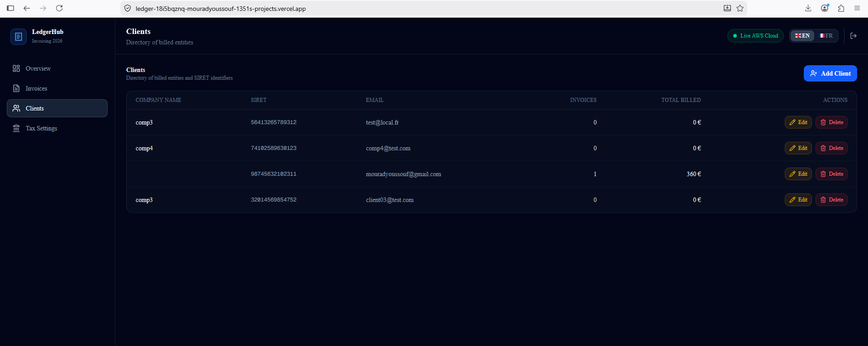Open the Overview page in sidebar
868x346 pixels.
[x=57, y=68]
